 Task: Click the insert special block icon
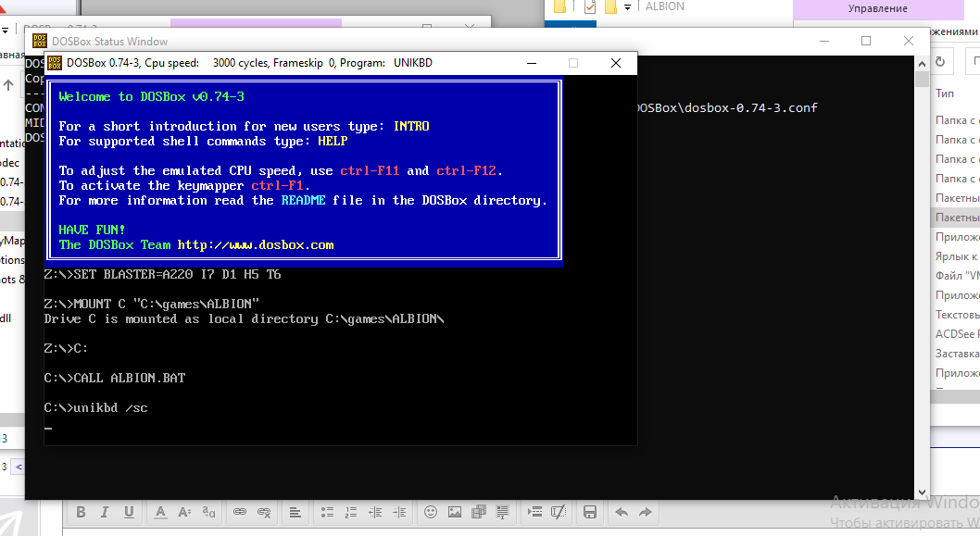pos(534,512)
